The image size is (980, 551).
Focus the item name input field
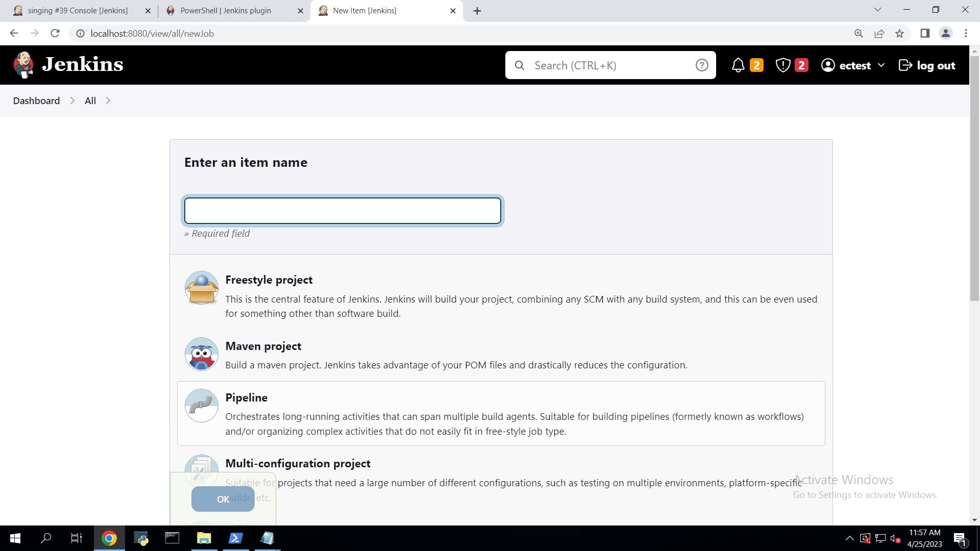pyautogui.click(x=342, y=211)
